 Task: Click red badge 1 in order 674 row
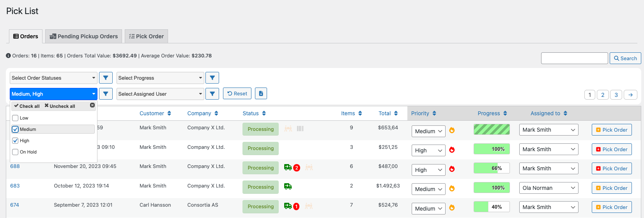[x=296, y=207]
